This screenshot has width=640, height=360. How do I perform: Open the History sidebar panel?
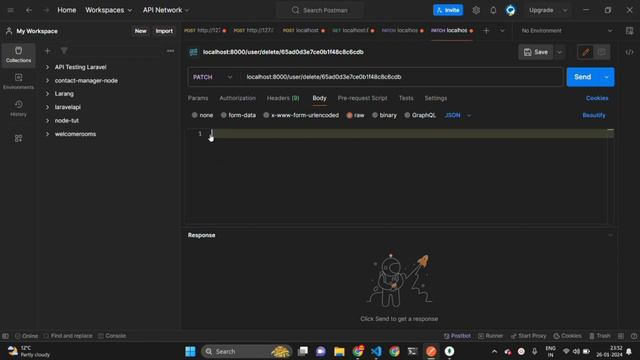tap(18, 109)
